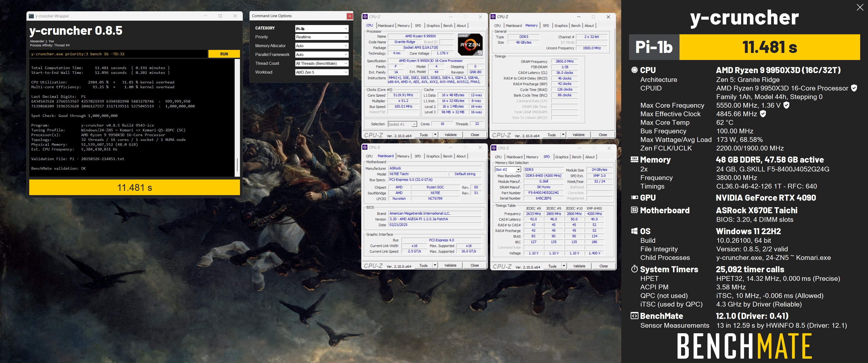
Task: Click Validate in the Memory CPU-Z window
Action: [x=579, y=135]
